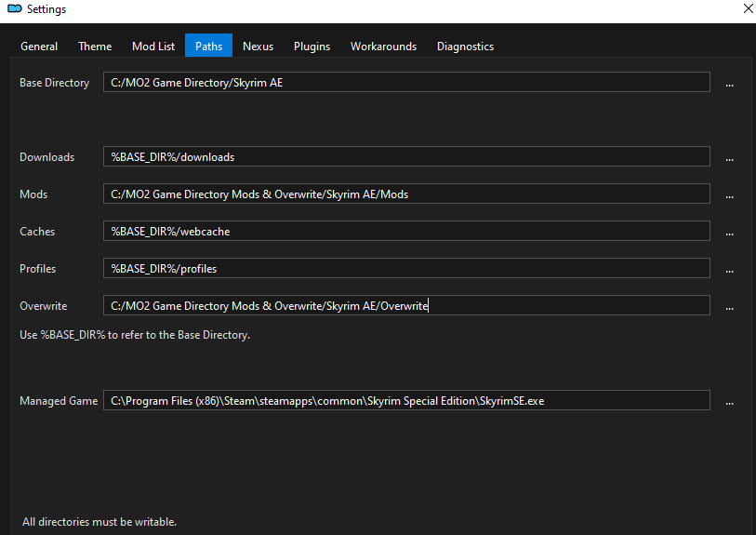Click the 'Use %BASE_DIR% to refer' hint text

pyautogui.click(x=135, y=335)
